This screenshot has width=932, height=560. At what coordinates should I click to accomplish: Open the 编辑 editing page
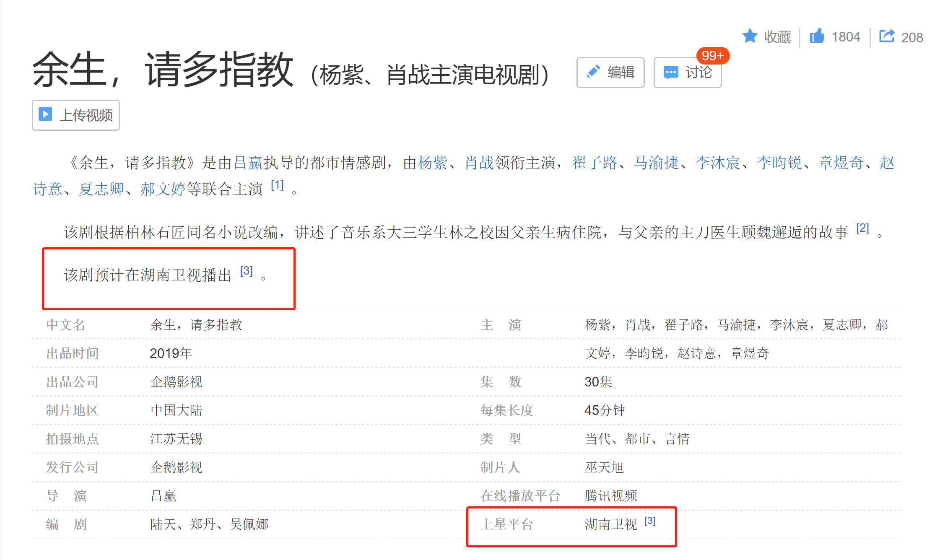point(611,72)
